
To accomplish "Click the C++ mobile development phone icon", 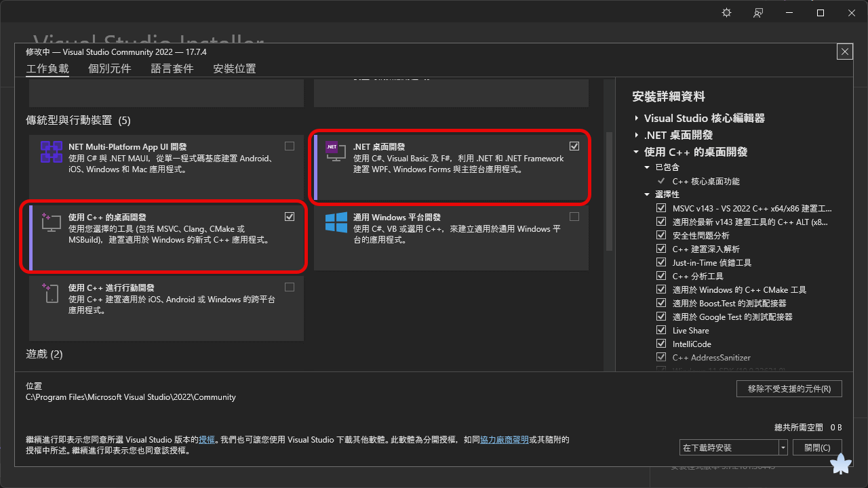I will click(52, 293).
